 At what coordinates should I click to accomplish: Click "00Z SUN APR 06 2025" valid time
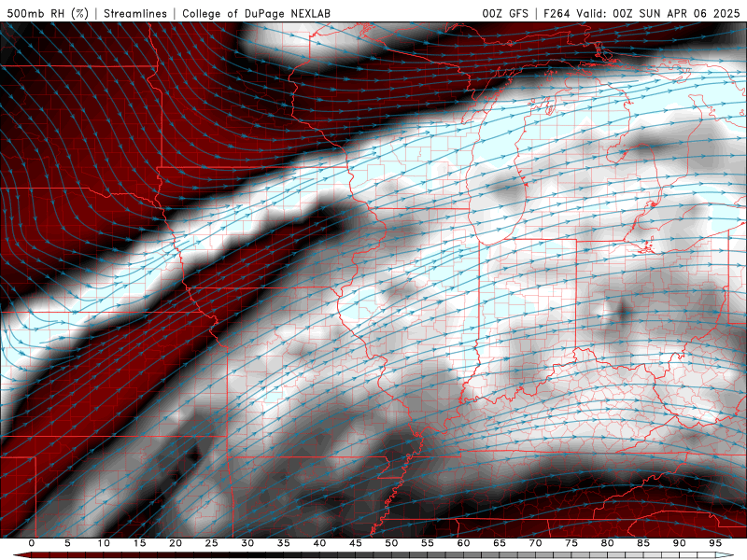[676, 13]
